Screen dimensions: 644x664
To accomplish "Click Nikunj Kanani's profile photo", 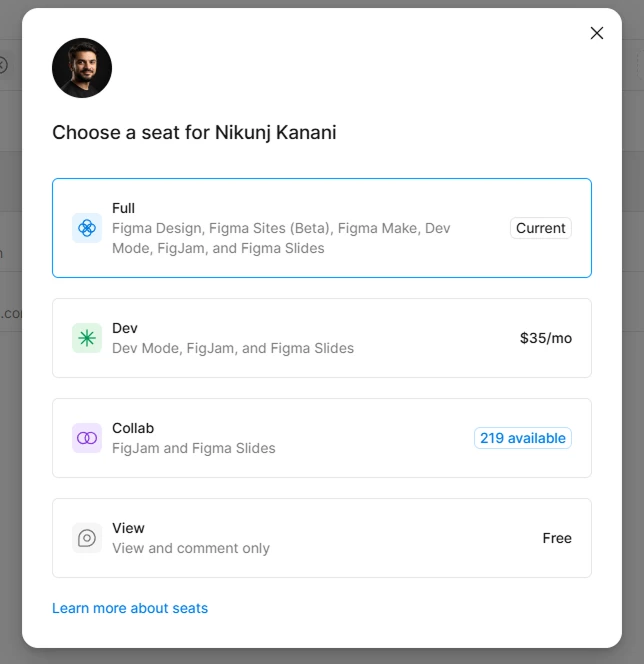I will click(x=82, y=68).
